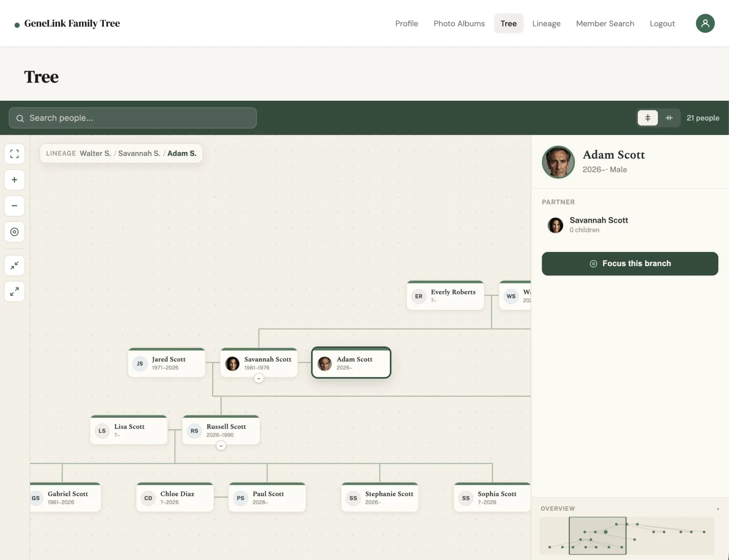Open partner Savannah Scott in side panel
The image size is (729, 560).
click(x=630, y=225)
